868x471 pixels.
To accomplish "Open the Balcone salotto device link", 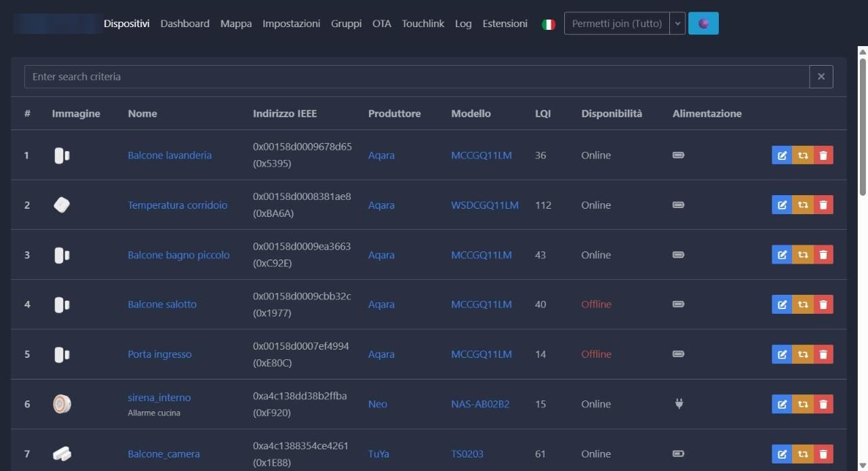I will click(x=162, y=304).
